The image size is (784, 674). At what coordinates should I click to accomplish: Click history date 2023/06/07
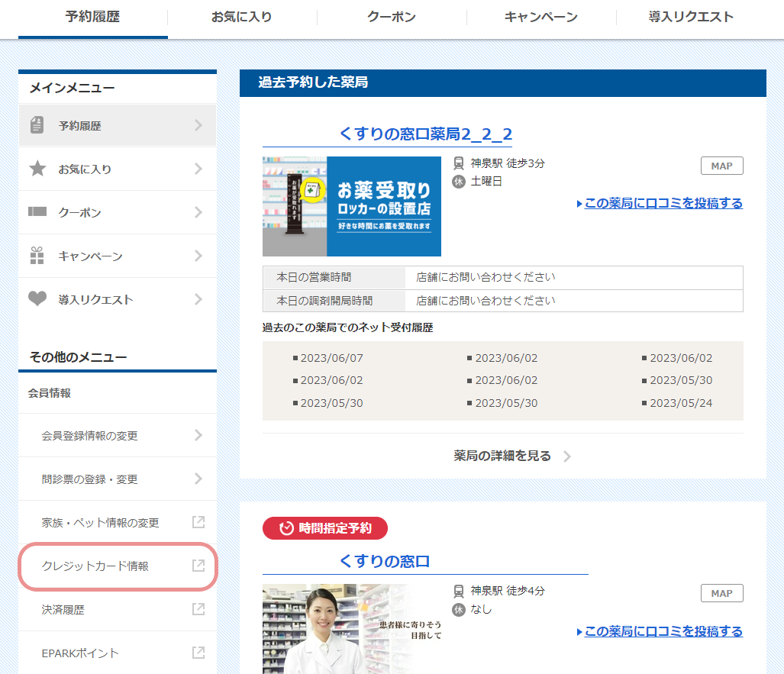(331, 358)
